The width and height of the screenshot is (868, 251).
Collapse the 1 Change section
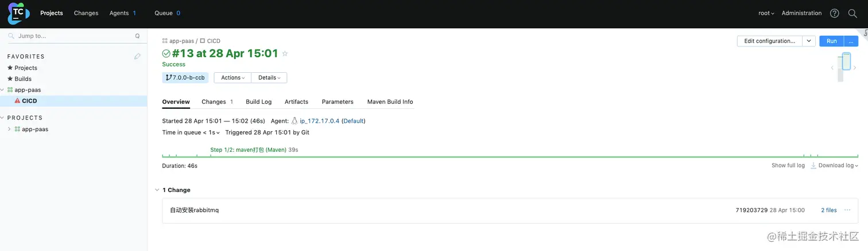[157, 190]
